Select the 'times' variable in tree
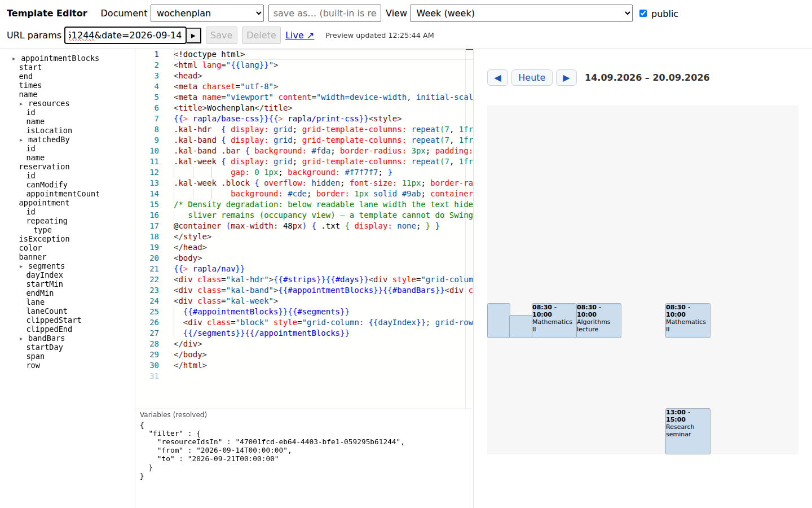This screenshot has width=812, height=508. [x=30, y=86]
